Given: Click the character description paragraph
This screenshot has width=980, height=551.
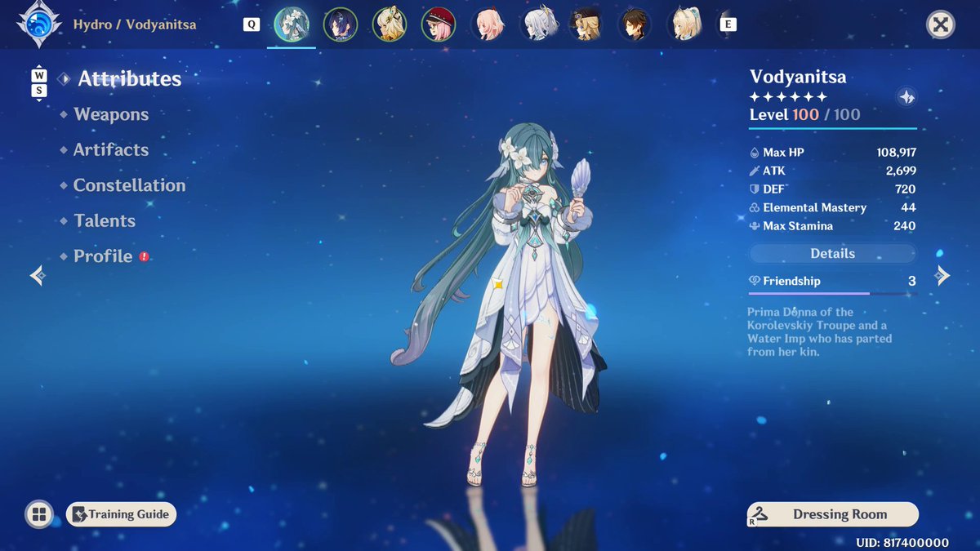Looking at the screenshot, I should [819, 331].
